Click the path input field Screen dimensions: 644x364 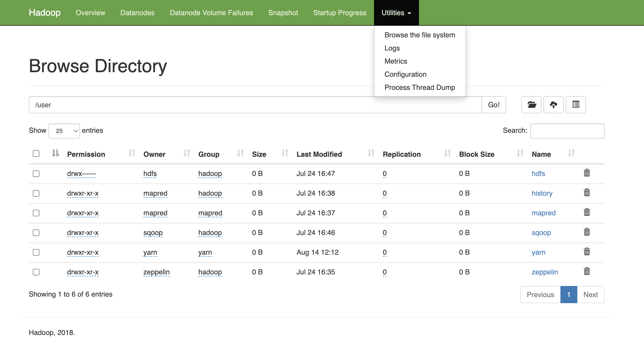point(255,105)
